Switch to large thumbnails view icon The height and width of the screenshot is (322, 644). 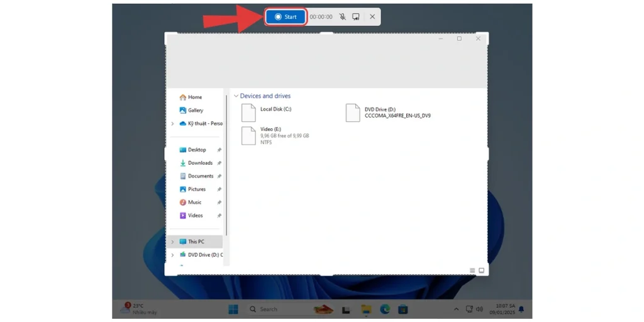(x=482, y=270)
